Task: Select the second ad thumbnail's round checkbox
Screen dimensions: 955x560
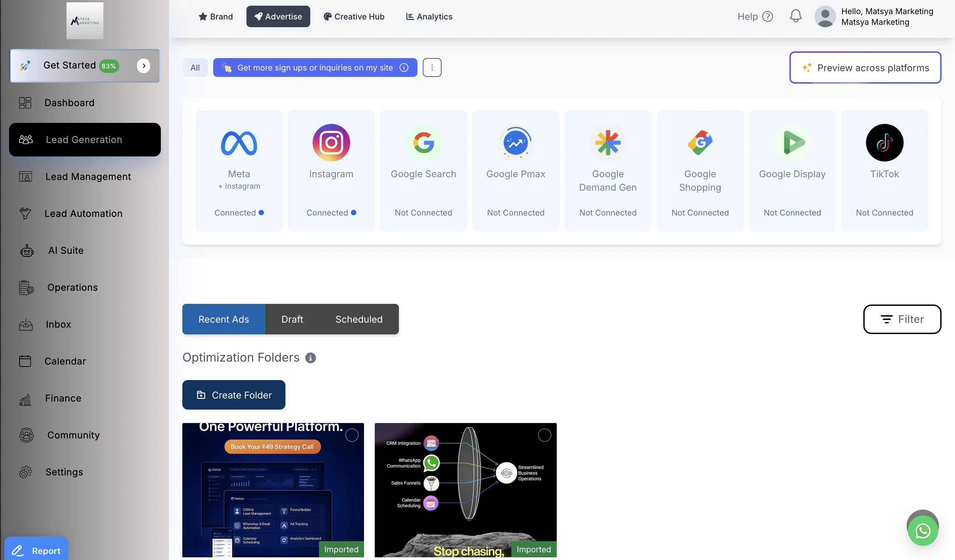Action: click(544, 435)
